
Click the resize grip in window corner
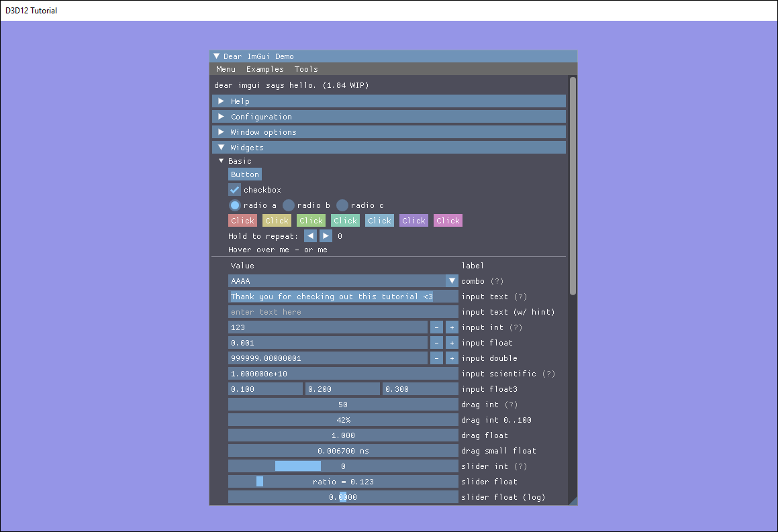tap(573, 500)
